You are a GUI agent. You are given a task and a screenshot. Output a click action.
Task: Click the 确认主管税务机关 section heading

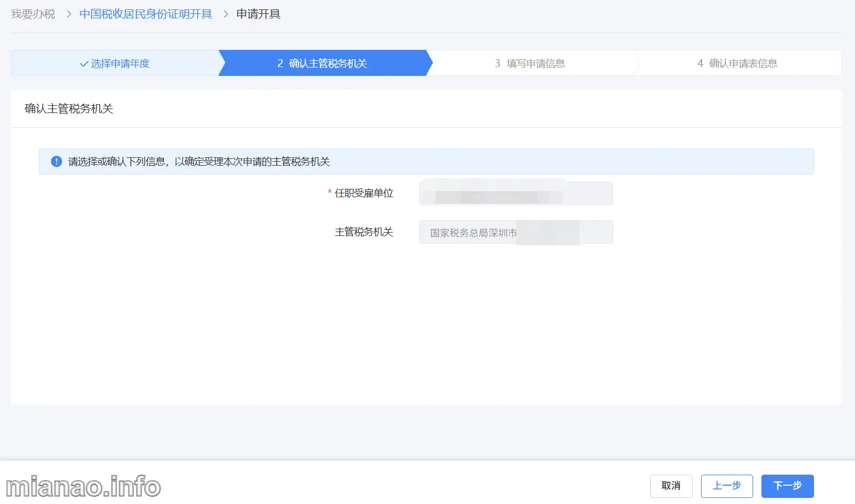pos(69,109)
